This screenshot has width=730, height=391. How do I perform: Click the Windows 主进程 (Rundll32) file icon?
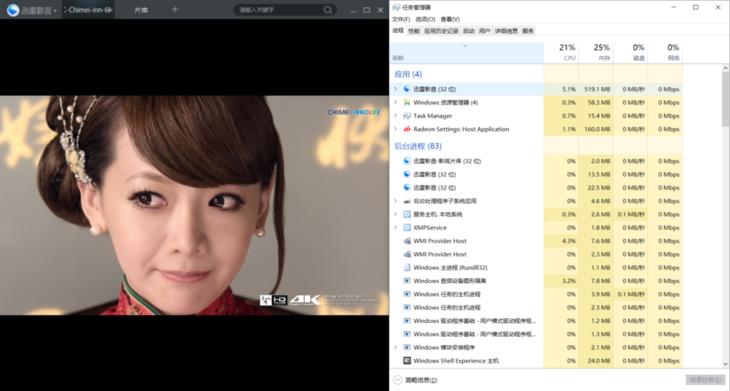click(x=407, y=268)
